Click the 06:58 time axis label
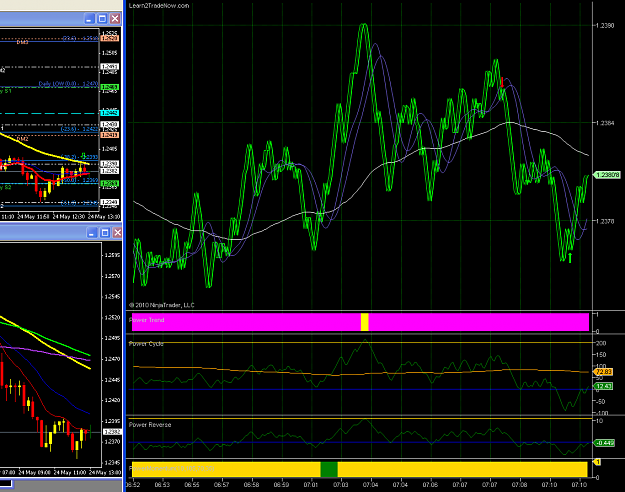 [252, 485]
